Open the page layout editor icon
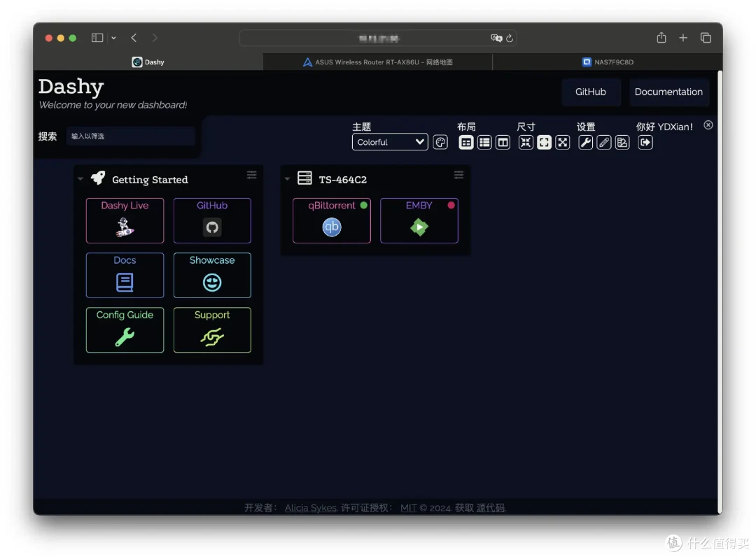The height and width of the screenshot is (559, 756). 622,142
